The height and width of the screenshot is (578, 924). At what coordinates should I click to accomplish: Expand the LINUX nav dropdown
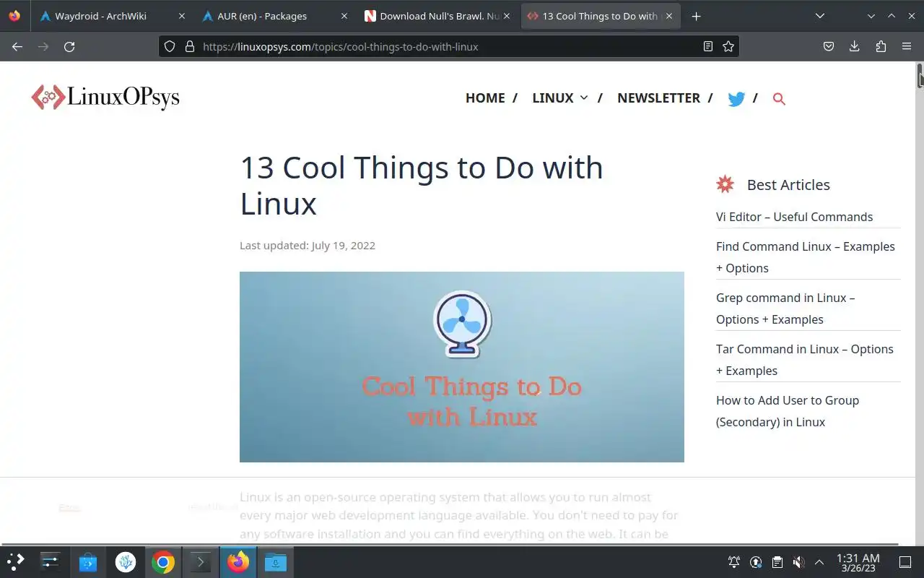point(560,98)
